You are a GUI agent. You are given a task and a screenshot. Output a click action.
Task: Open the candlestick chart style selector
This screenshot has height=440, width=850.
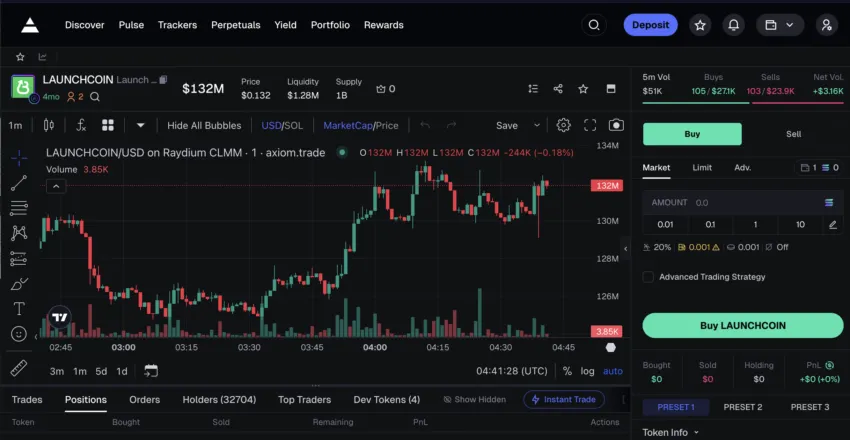pos(49,125)
